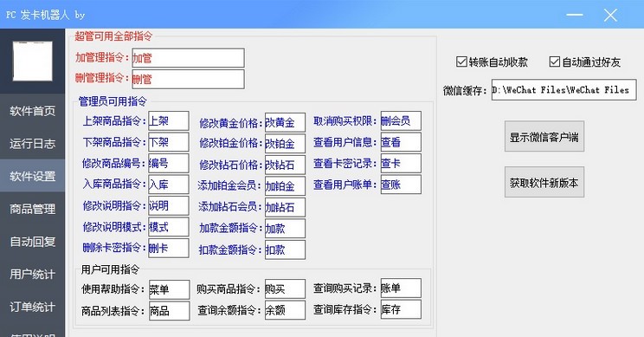
Task: Click the 获取软件新版本 button
Action: click(x=544, y=183)
